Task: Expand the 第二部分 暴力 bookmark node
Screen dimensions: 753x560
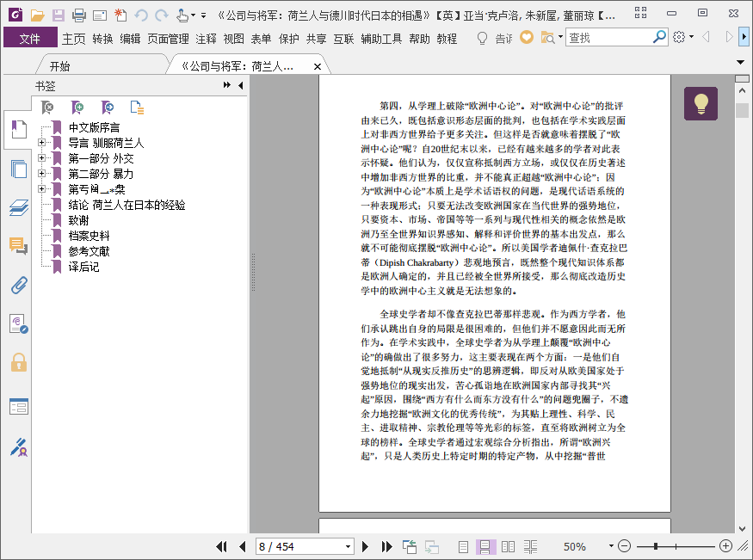Action: point(42,173)
